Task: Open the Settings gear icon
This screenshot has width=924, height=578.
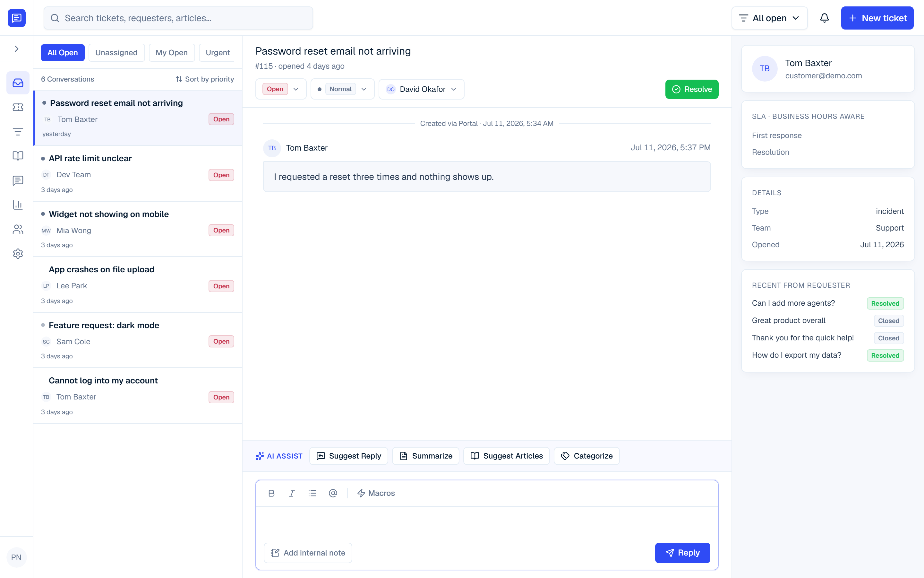Action: pyautogui.click(x=18, y=254)
